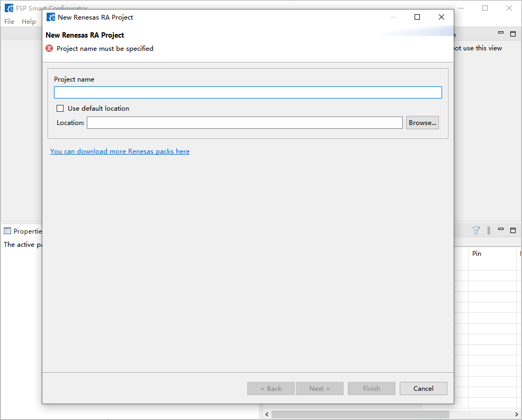This screenshot has width=522, height=420.
Task: Click the filter funnel icon in lower panel
Action: tap(476, 230)
